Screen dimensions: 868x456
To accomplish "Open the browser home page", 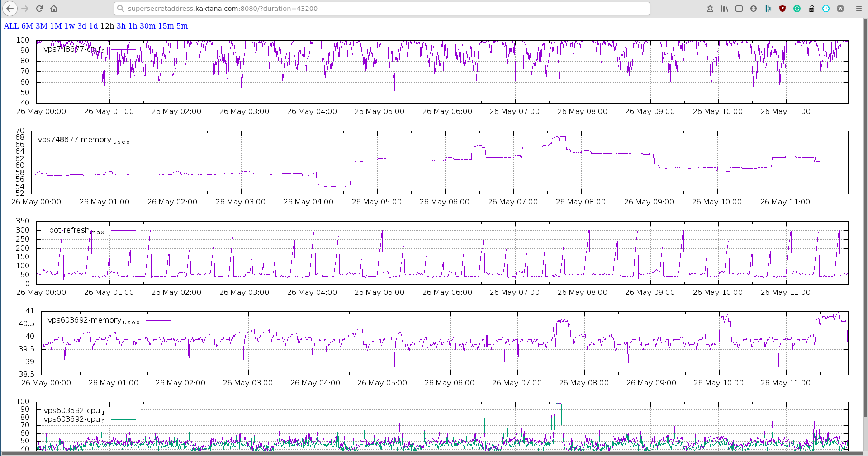I will point(54,9).
